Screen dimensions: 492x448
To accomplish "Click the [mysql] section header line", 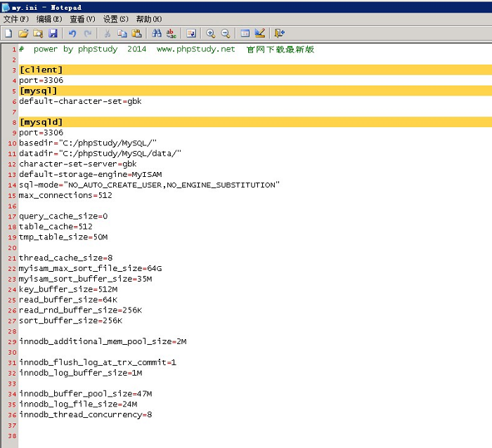I will (255, 91).
